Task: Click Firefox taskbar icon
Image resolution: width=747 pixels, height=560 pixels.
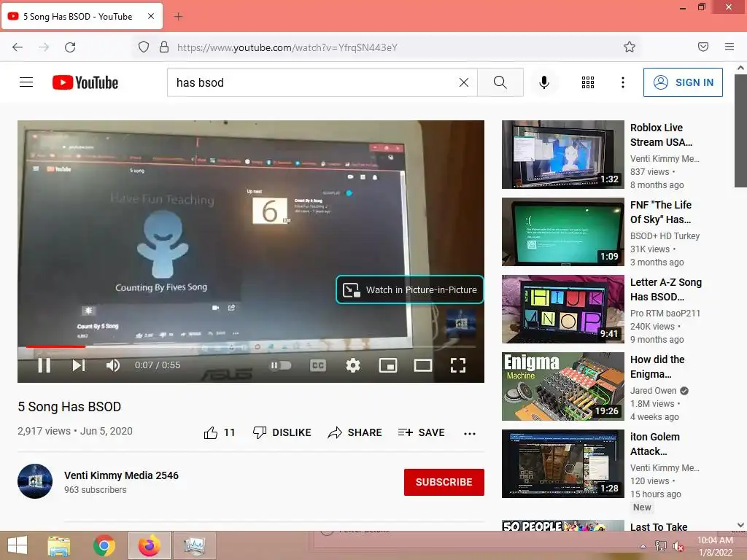Action: coord(150,545)
